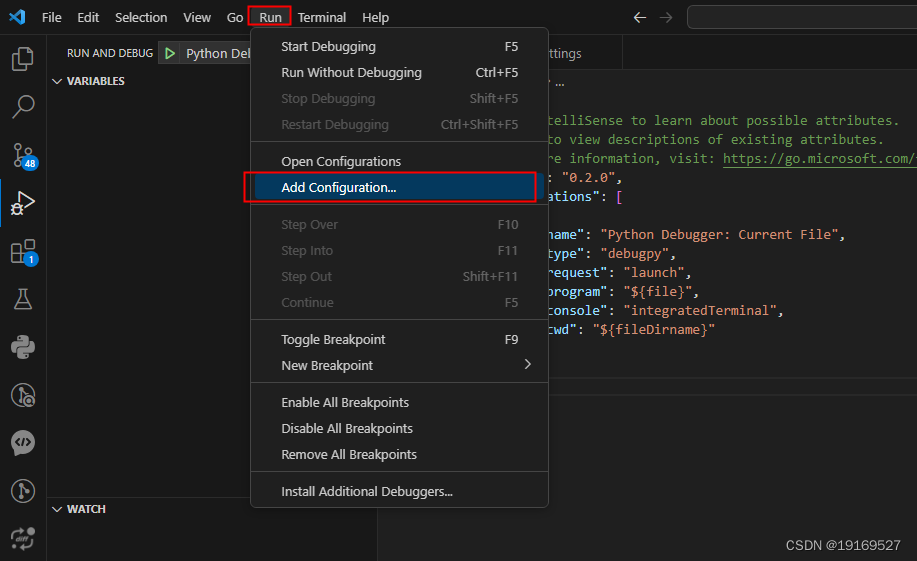Click the "${file}" value in editor
This screenshot has width=917, height=561.
coord(657,291)
